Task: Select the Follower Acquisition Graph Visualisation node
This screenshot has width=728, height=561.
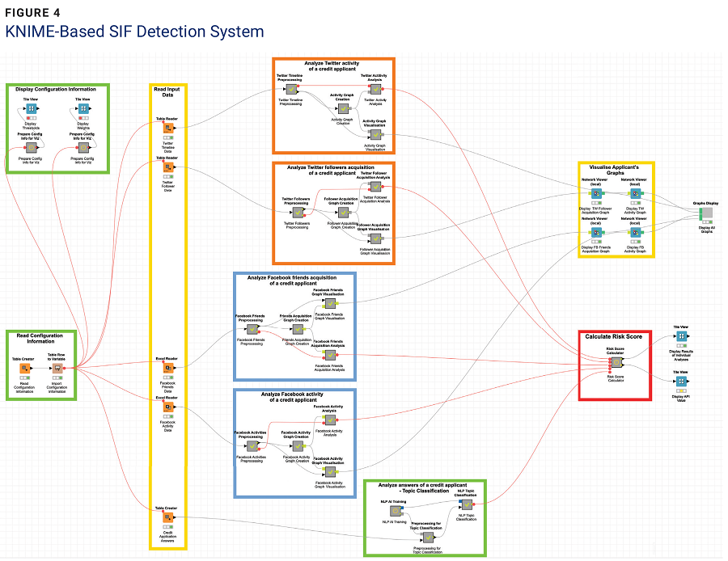Action: coord(375,238)
